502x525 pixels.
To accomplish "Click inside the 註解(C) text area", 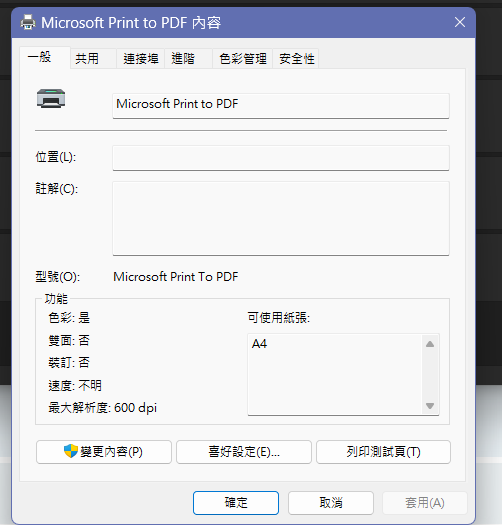I will tap(281, 218).
